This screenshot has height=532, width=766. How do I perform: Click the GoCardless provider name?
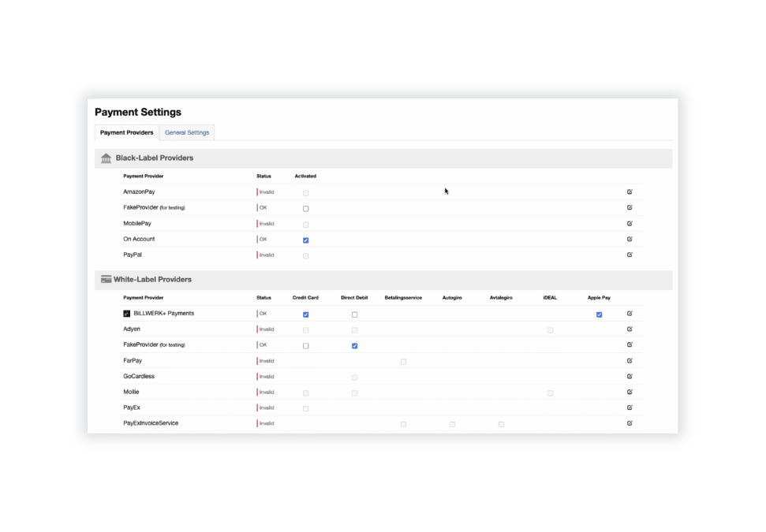point(139,376)
